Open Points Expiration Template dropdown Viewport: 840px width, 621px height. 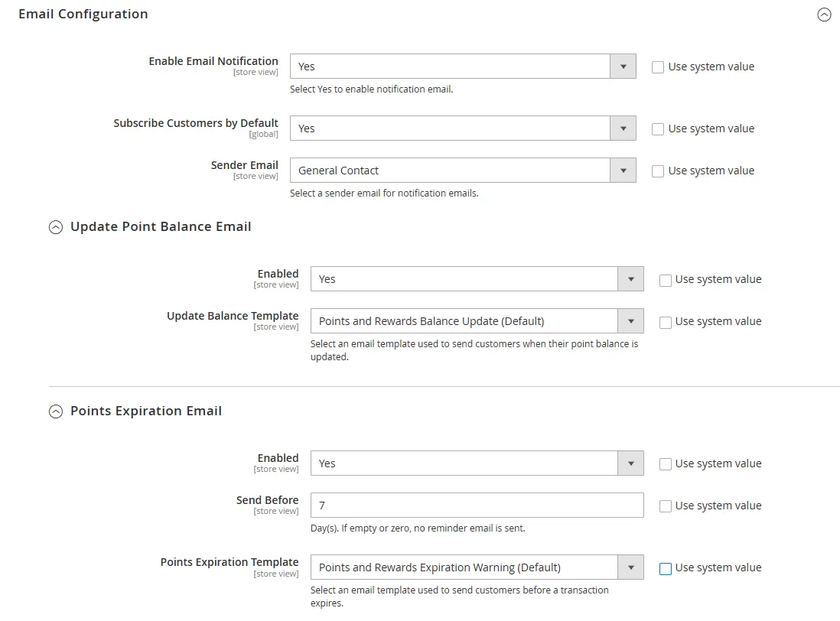tap(477, 567)
